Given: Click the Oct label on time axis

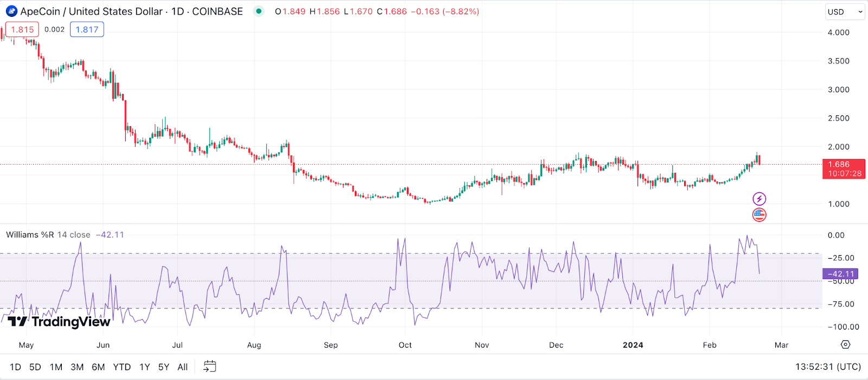Looking at the screenshot, I should click(405, 345).
